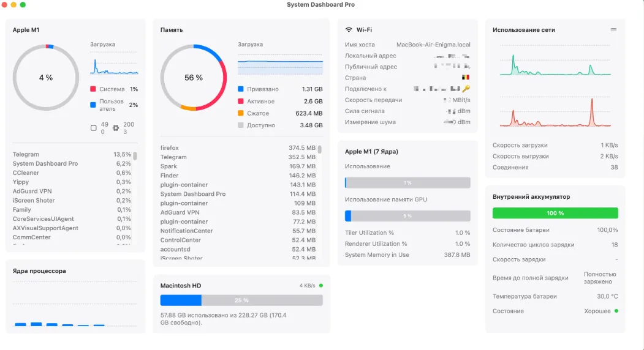Click the disk speed 4 KB/s label
The image size is (644, 350).
[x=307, y=286]
